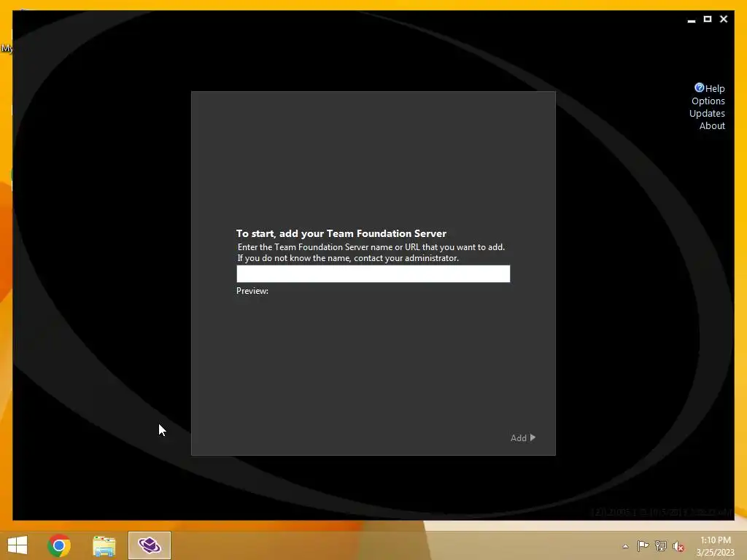Image resolution: width=747 pixels, height=560 pixels.
Task: Maximize the Team Foundation window
Action: tap(708, 19)
